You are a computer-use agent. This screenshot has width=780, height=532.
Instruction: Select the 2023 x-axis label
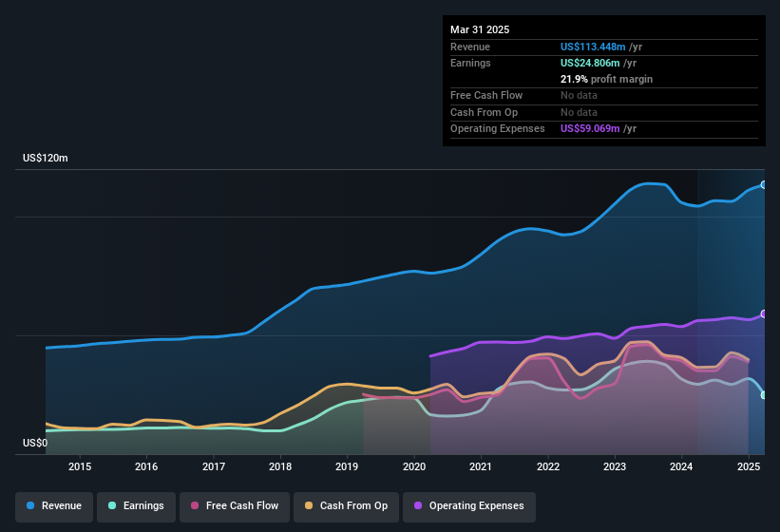[x=615, y=466]
